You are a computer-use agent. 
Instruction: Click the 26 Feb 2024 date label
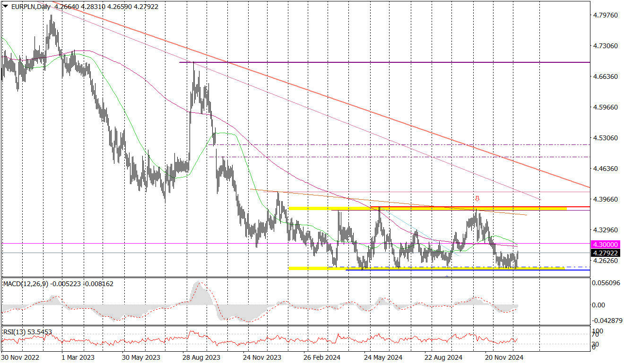322,358
